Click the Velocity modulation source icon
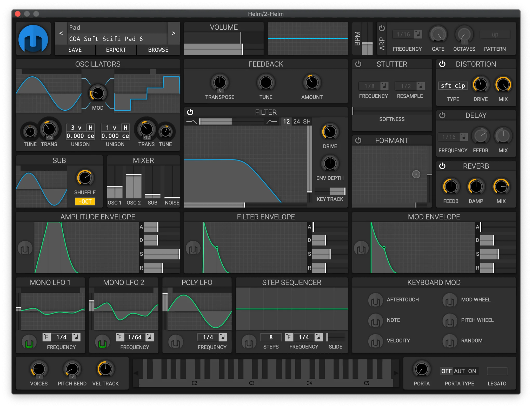 click(x=375, y=341)
